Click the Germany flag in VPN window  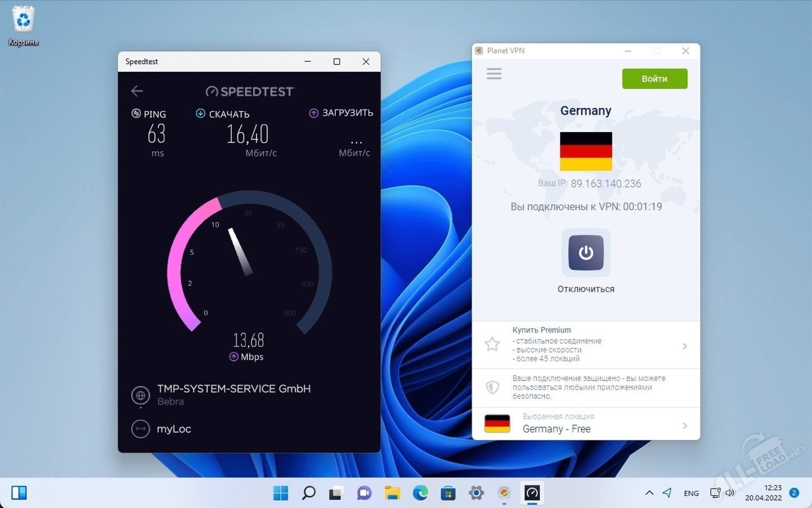coord(585,151)
